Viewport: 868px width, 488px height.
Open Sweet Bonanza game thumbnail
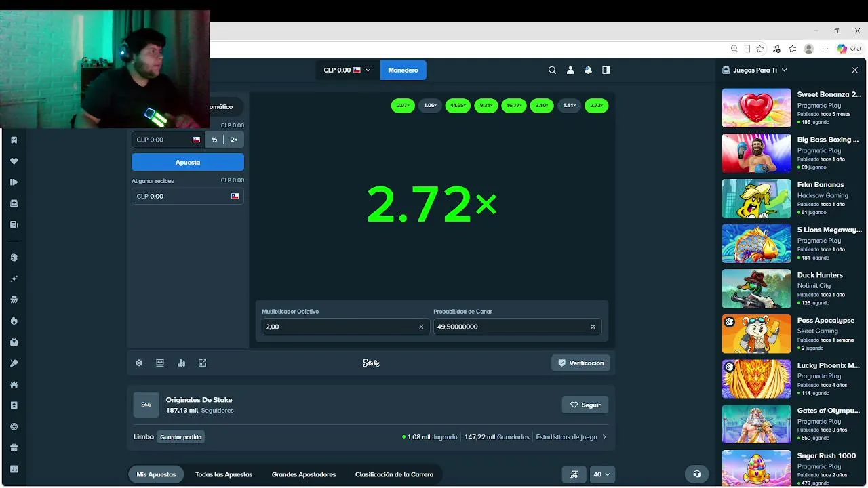pyautogui.click(x=756, y=108)
